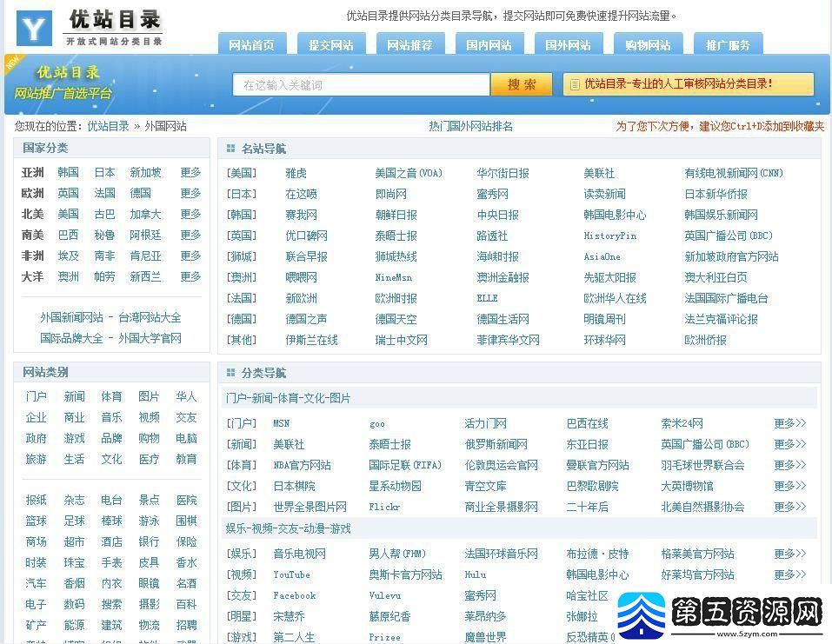This screenshot has width=832, height=644.
Task: Open the 提交网站 tab
Action: (x=331, y=45)
